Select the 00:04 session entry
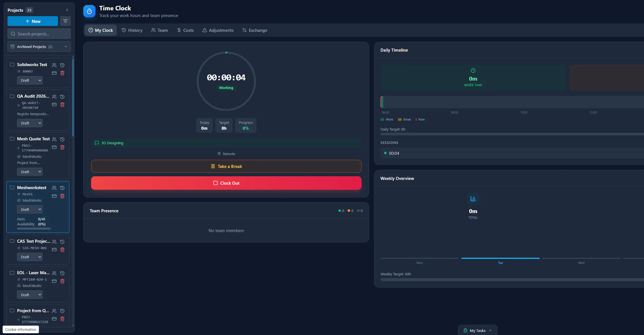 (512, 153)
